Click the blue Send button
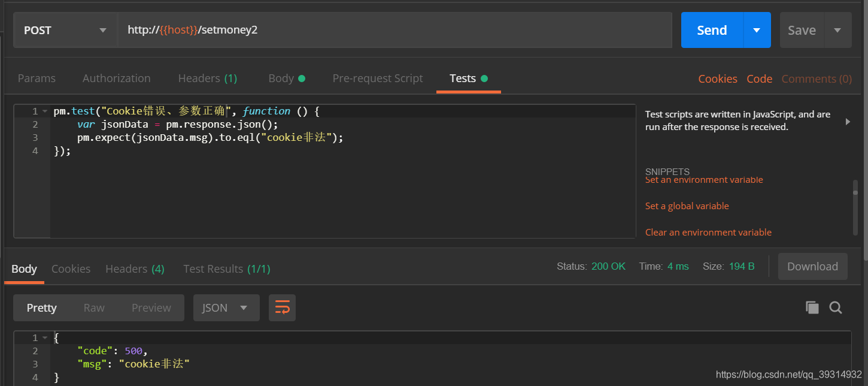Screen dimensions: 868x386 point(712,30)
